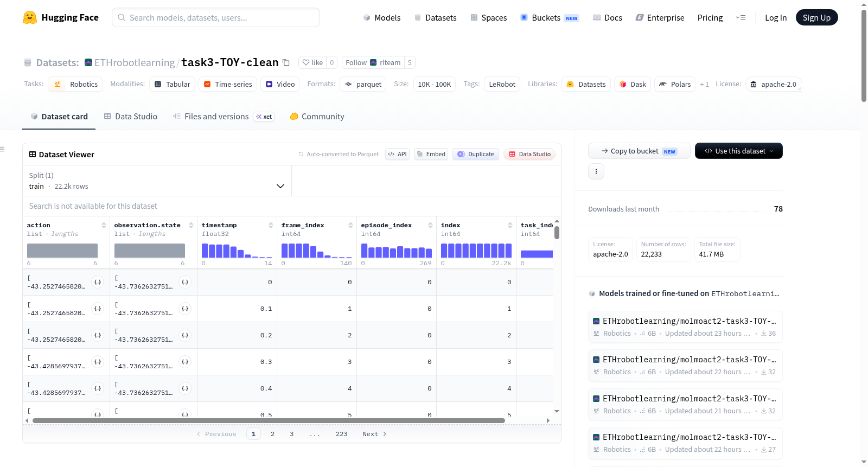The width and height of the screenshot is (868, 467).
Task: Click the Sign Up button
Action: coord(816,17)
